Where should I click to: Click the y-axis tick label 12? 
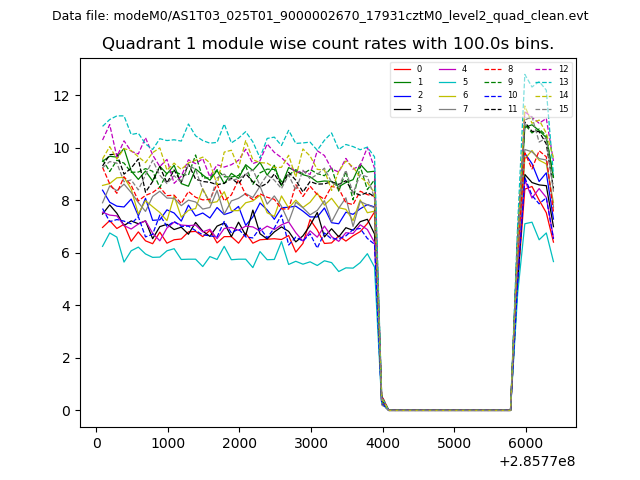[x=60, y=96]
